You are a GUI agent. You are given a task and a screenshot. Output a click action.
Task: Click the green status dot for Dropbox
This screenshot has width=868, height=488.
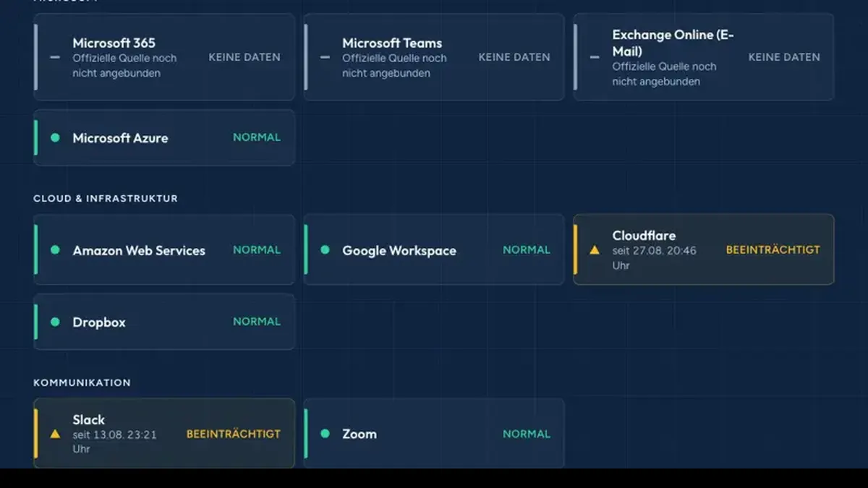coord(55,322)
